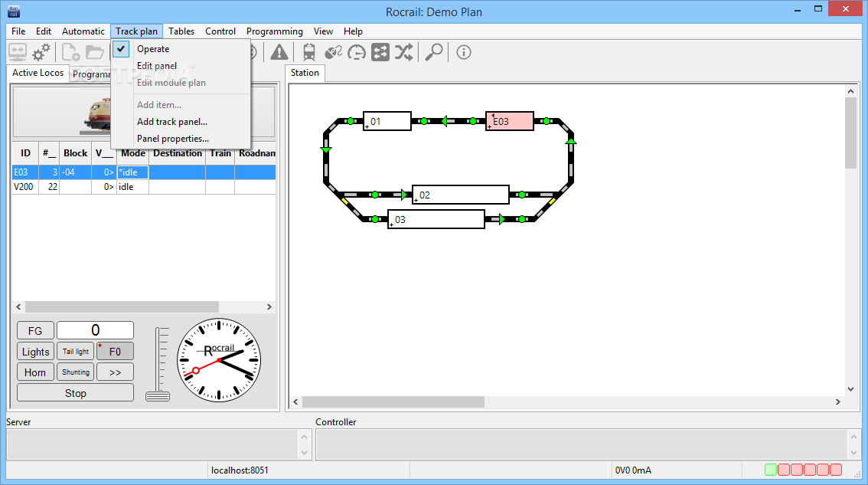868x485 pixels.
Task: Click the green sensor dot right of E03
Action: tap(547, 121)
